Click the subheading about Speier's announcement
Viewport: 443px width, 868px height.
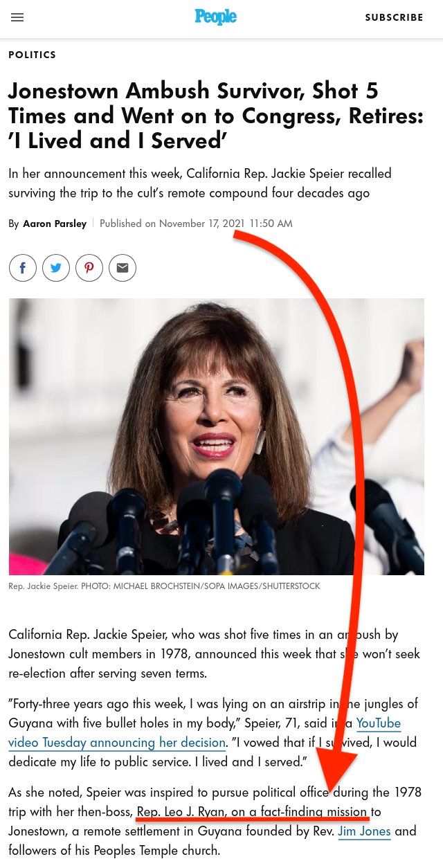pyautogui.click(x=200, y=183)
